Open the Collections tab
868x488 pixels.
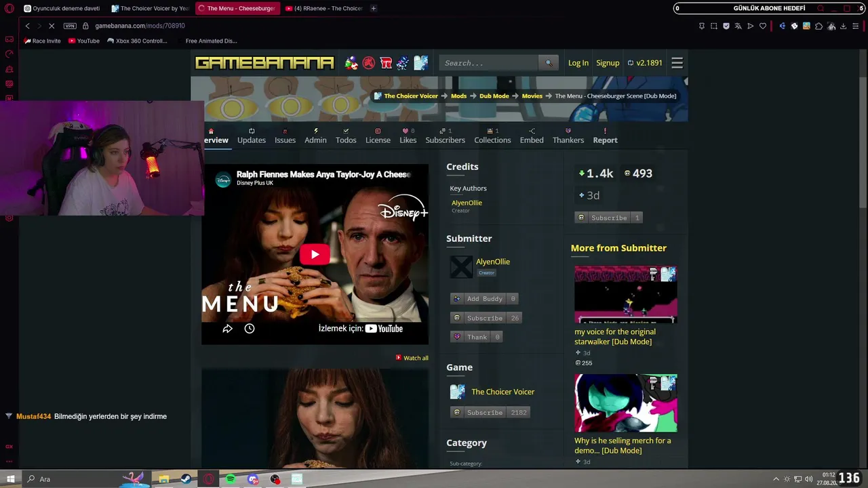(x=492, y=136)
